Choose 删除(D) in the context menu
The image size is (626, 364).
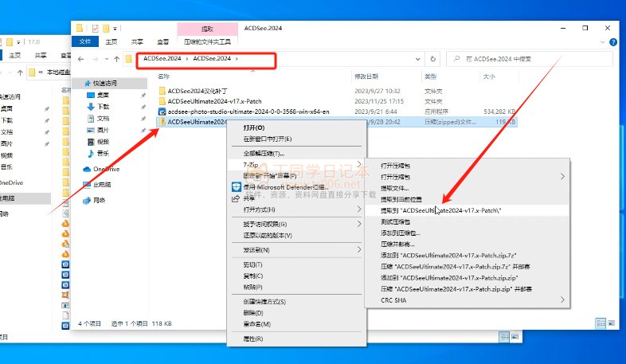(x=296, y=313)
